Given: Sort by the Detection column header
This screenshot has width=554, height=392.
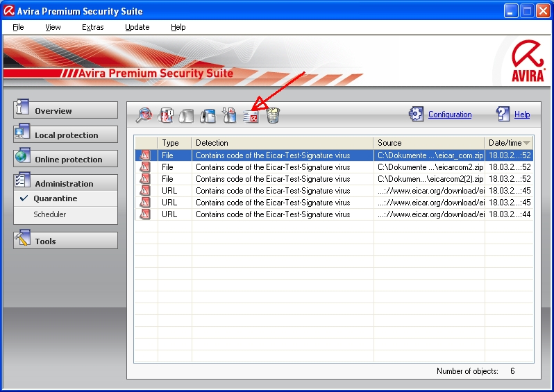Looking at the screenshot, I should point(283,143).
